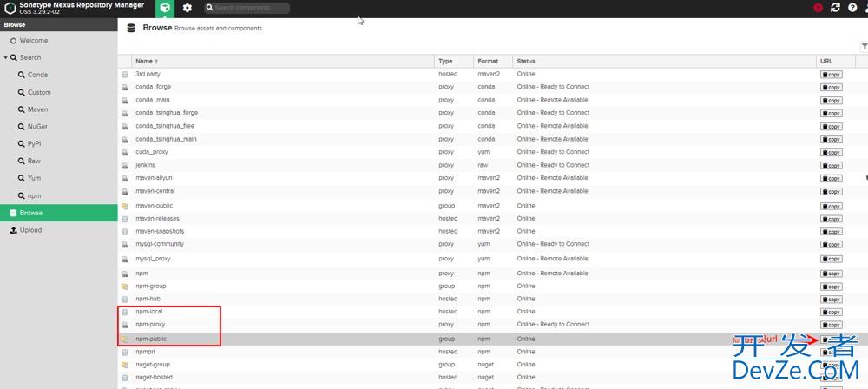Click the URL column header
This screenshot has height=389, width=868.
pos(835,61)
